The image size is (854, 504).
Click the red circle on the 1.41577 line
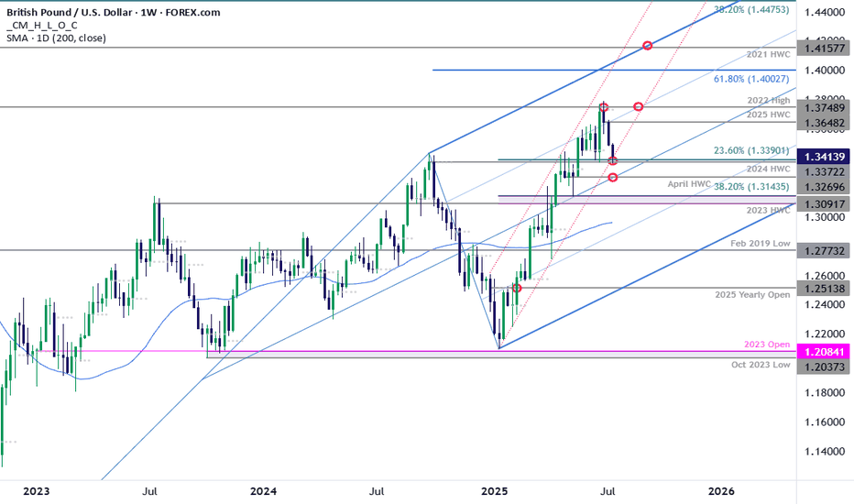(x=648, y=46)
